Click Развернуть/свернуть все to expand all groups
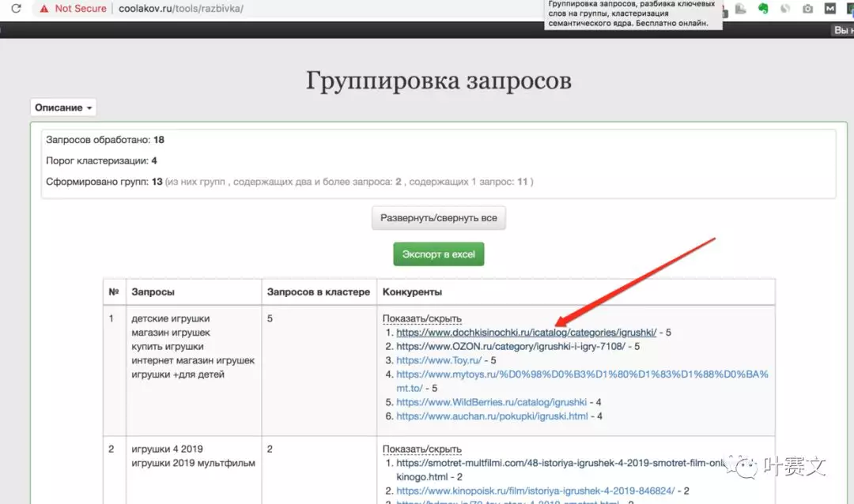This screenshot has height=504, width=854. (x=438, y=218)
